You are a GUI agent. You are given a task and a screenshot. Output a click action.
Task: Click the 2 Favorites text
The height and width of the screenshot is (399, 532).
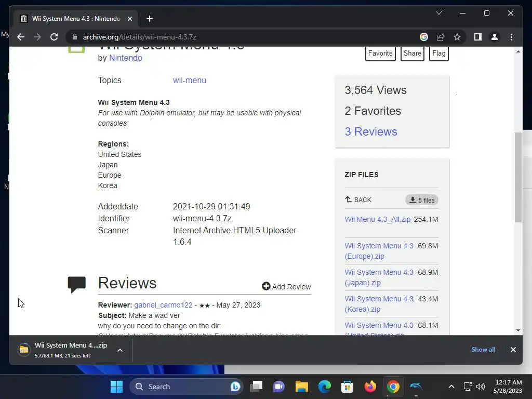click(373, 111)
